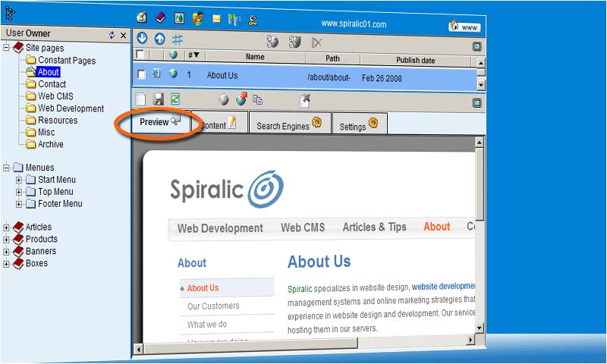The height and width of the screenshot is (364, 607).
Task: Click the site tree icon at top-left corner
Action: (10, 13)
